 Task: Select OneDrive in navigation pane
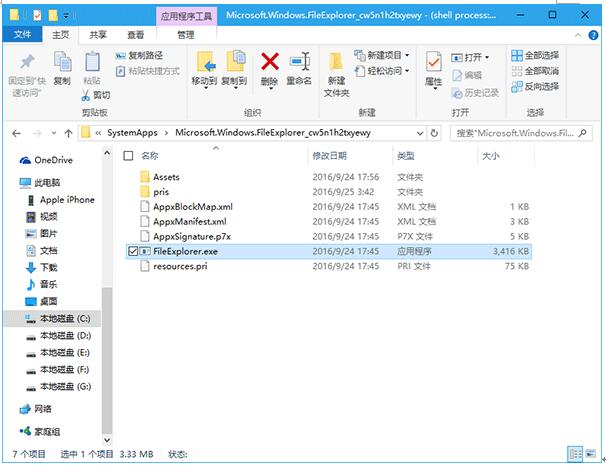46,160
